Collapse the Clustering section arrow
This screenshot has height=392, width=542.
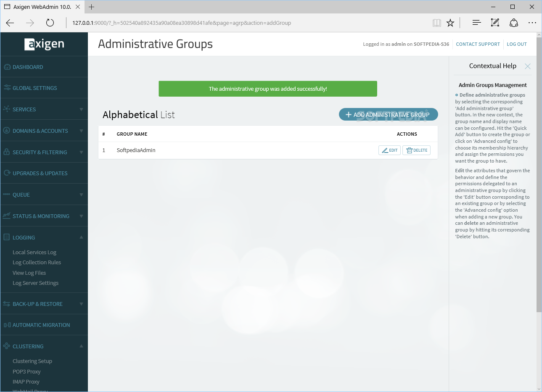coord(81,346)
